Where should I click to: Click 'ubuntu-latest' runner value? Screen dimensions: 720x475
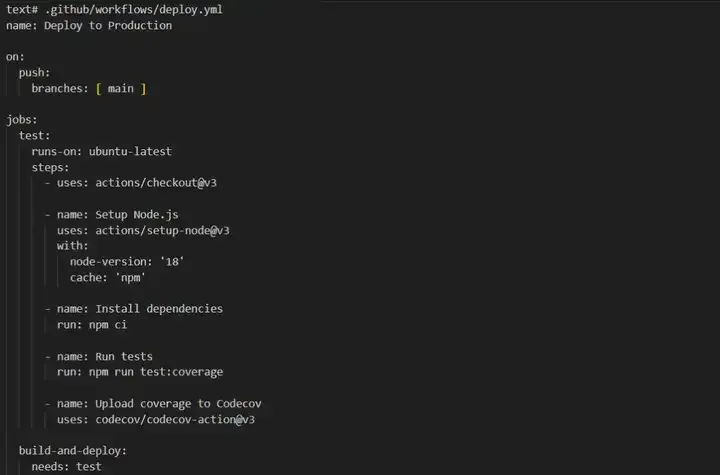click(x=130, y=151)
